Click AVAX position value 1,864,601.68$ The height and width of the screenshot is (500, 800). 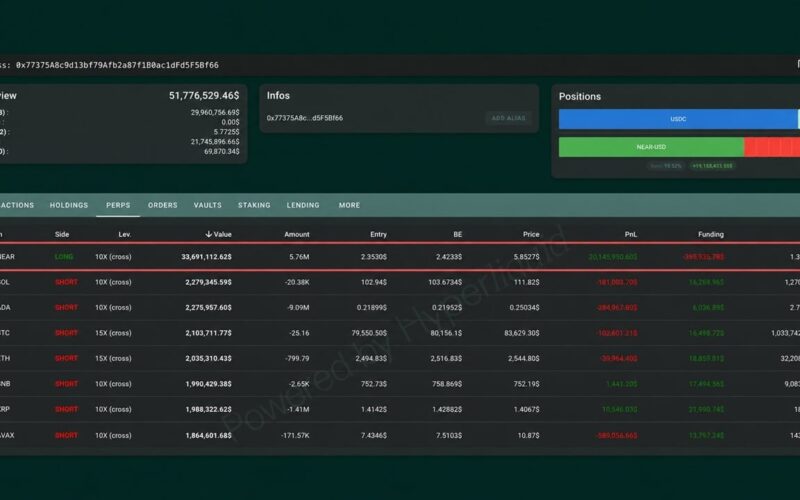coord(208,436)
